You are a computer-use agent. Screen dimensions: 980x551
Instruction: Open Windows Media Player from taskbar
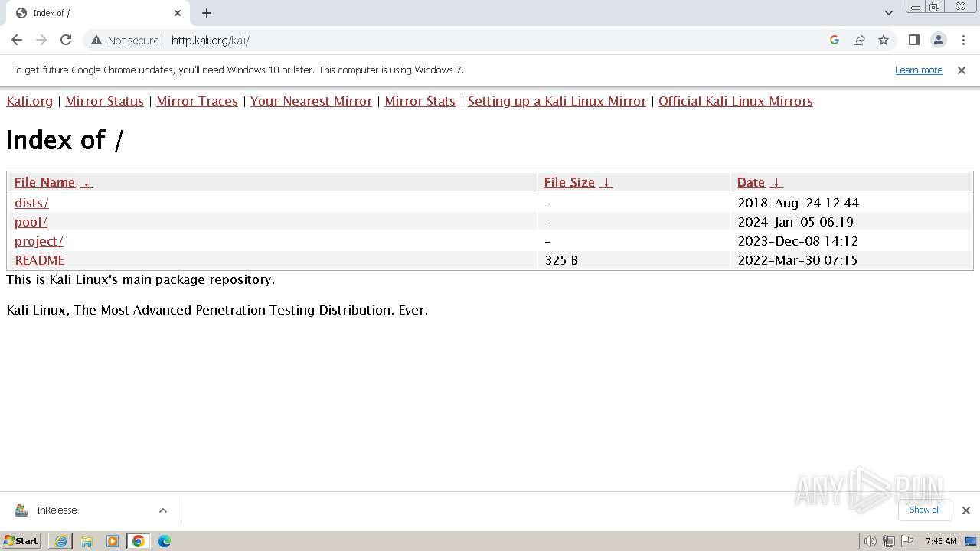(x=113, y=541)
